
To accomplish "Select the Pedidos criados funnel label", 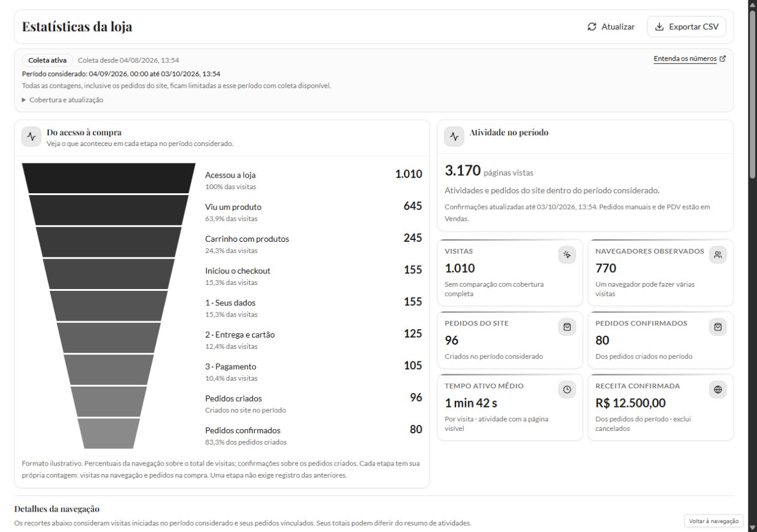I will (233, 399).
